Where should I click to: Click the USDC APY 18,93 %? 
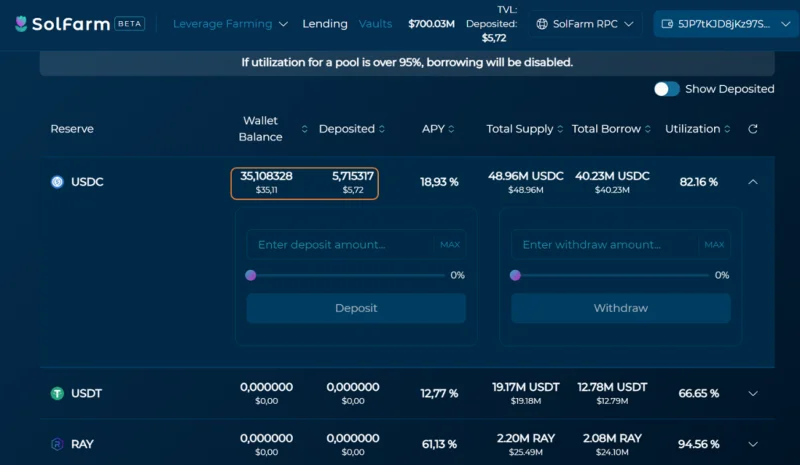(x=439, y=182)
